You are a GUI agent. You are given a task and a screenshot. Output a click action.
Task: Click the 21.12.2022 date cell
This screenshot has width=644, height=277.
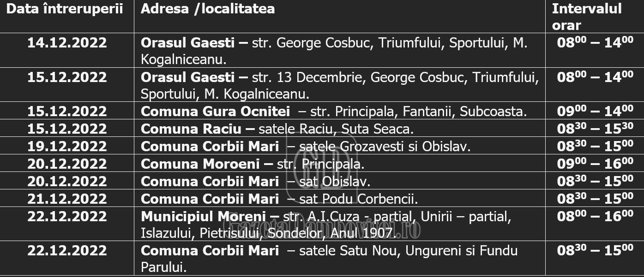(x=67, y=199)
